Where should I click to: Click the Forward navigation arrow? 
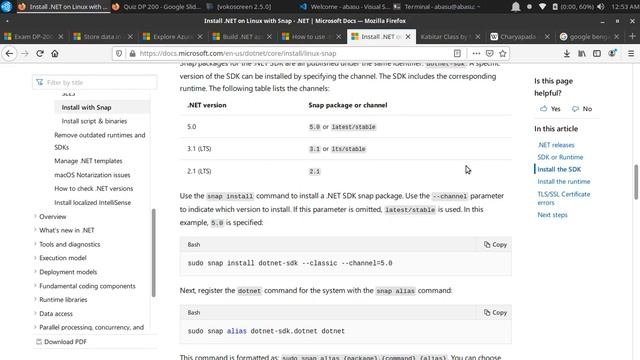24,53
